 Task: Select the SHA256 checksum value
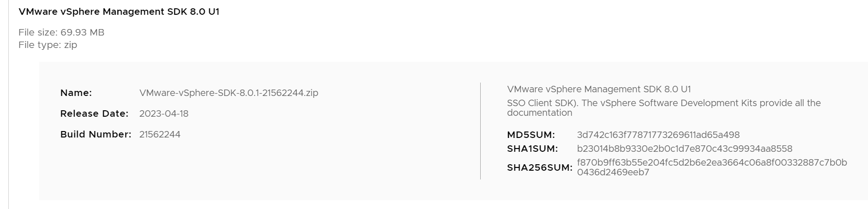(x=711, y=163)
